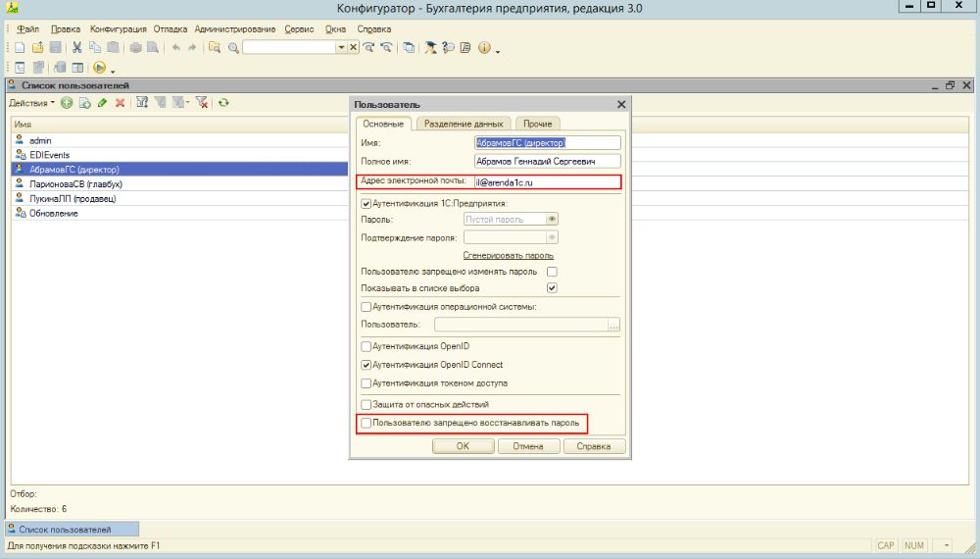Toggle Защита от опасных действий

(367, 405)
